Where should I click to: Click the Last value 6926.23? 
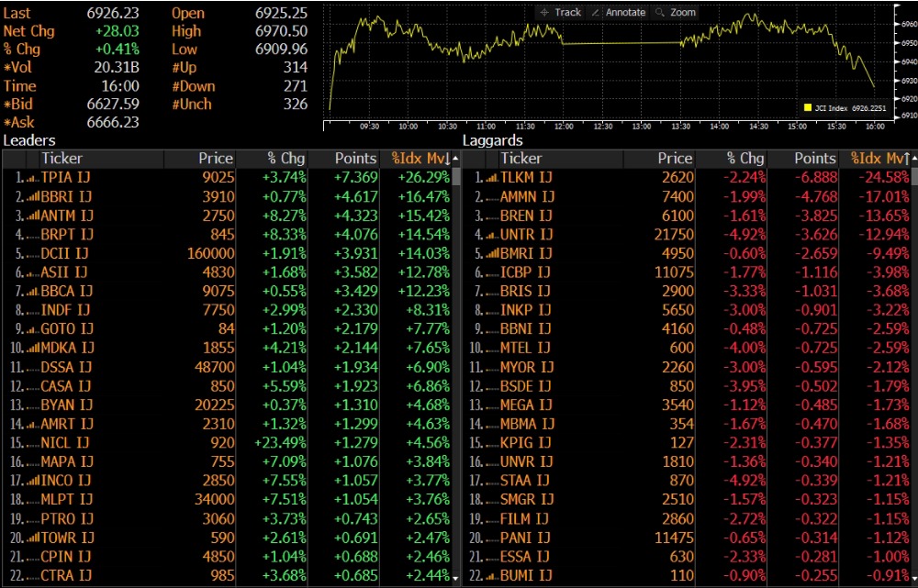[x=113, y=13]
